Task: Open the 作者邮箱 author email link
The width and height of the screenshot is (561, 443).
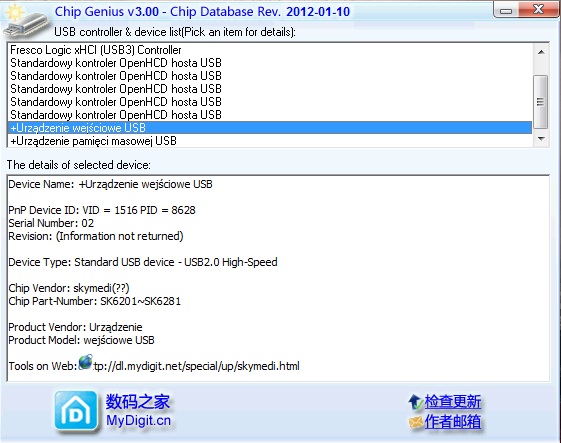Action: click(x=453, y=422)
